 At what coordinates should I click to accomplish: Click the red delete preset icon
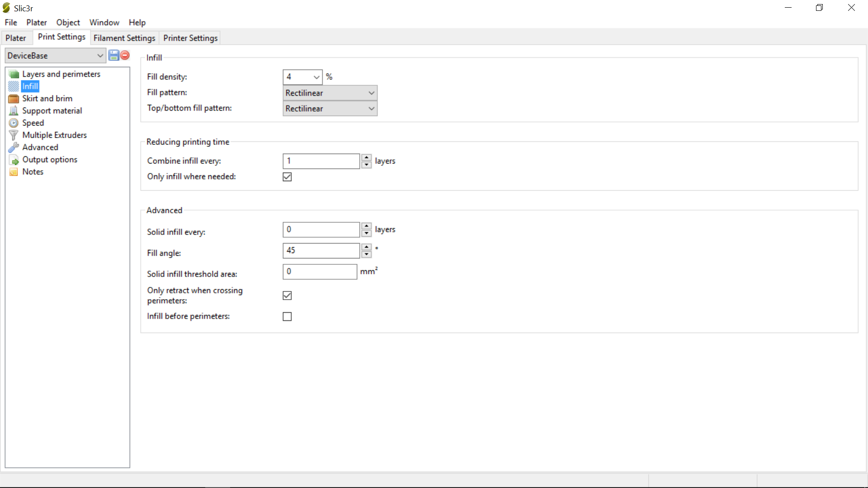tap(125, 56)
